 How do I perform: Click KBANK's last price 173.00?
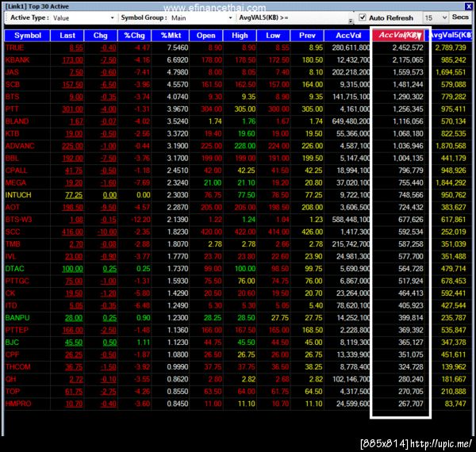pos(72,60)
